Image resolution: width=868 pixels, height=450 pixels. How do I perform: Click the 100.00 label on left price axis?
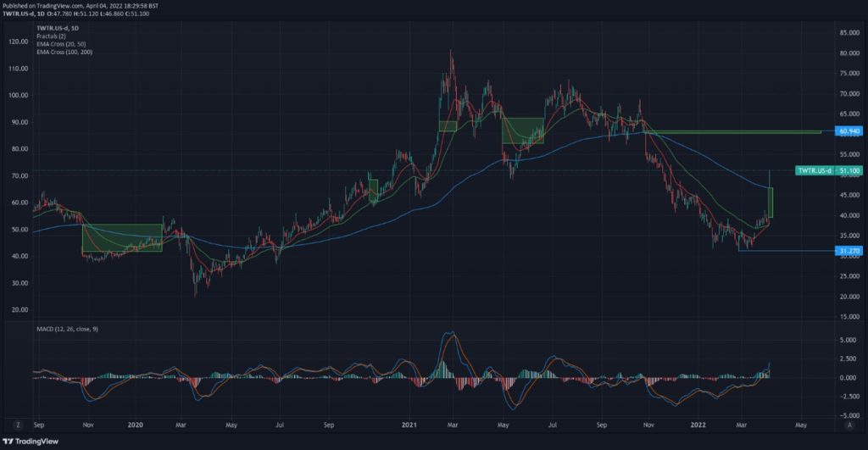coord(19,95)
